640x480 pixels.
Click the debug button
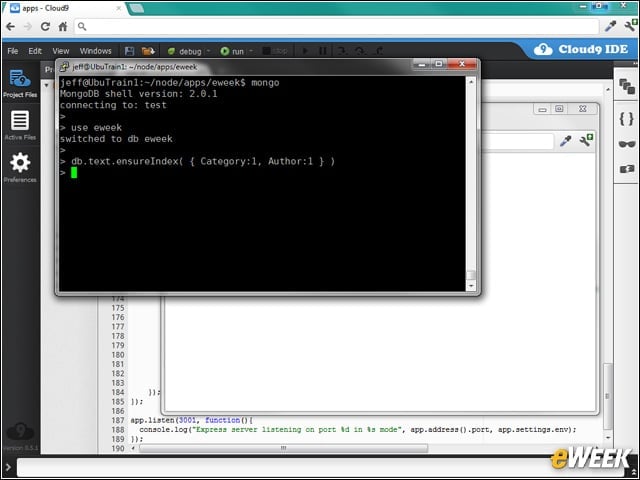click(x=184, y=51)
